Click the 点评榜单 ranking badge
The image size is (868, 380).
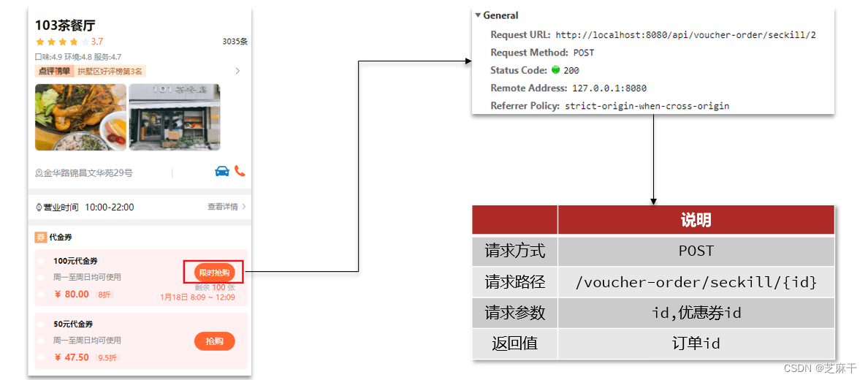click(x=55, y=71)
